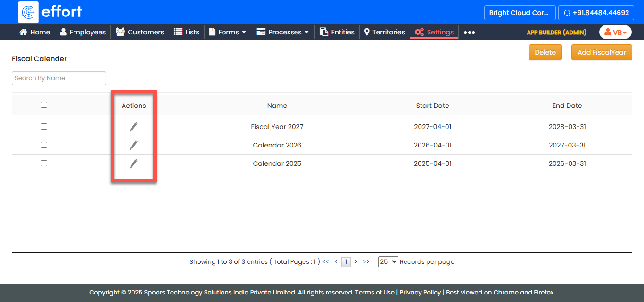Screen dimensions: 644x302
Task: Tick the checkbox for Fiscal Year 2027
Action: click(x=44, y=127)
